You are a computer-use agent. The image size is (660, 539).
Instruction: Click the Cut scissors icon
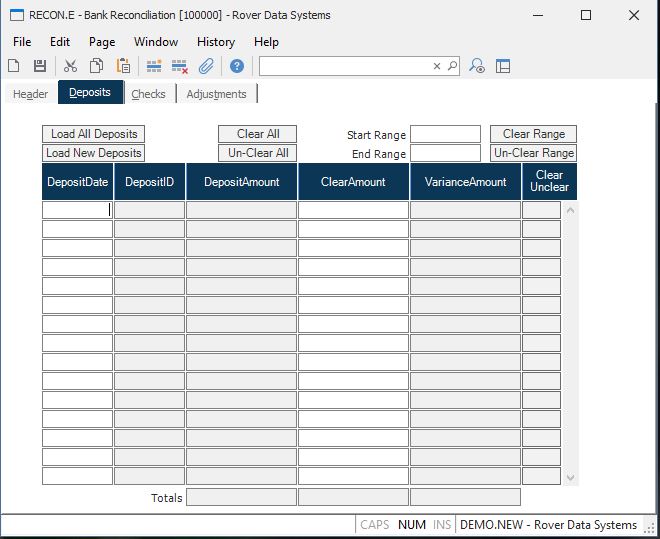70,66
